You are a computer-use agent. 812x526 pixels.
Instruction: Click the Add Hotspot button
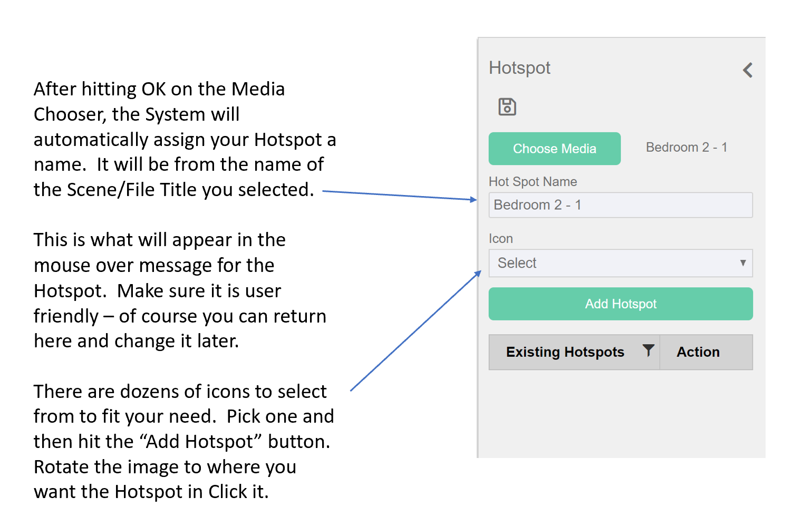(621, 304)
